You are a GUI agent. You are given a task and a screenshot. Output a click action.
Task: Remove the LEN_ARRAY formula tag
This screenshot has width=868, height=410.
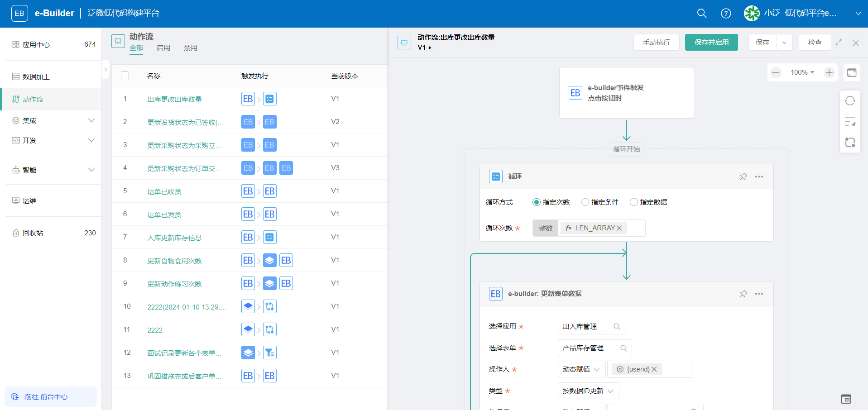tap(619, 228)
